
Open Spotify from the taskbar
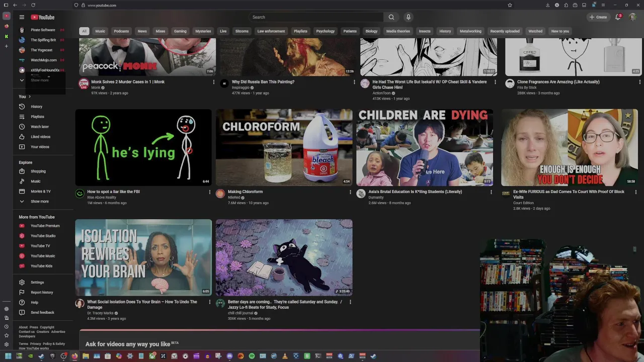[252, 356]
